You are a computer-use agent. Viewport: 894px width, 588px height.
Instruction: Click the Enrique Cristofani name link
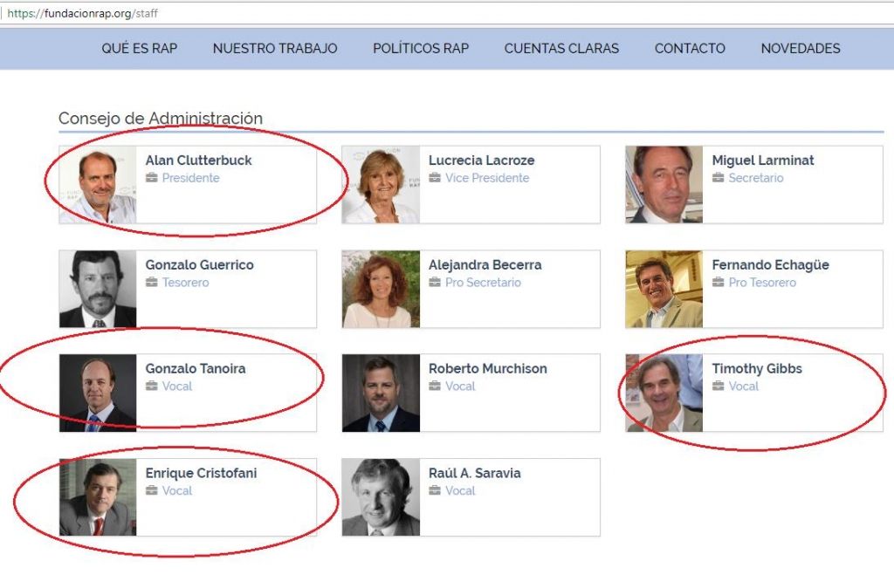(x=201, y=473)
